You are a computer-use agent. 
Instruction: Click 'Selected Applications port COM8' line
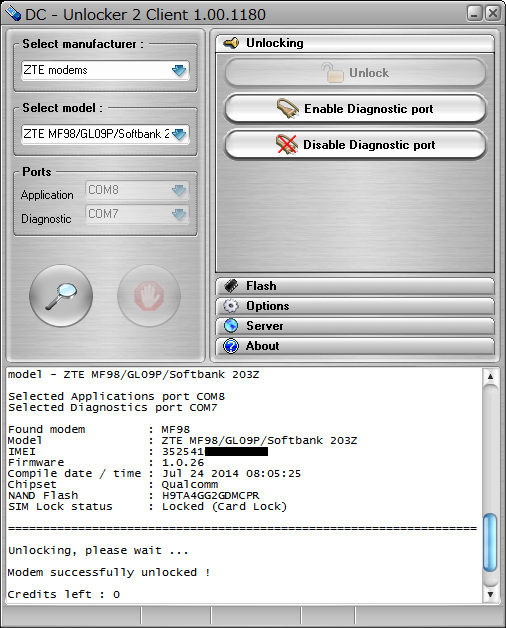[116, 397]
